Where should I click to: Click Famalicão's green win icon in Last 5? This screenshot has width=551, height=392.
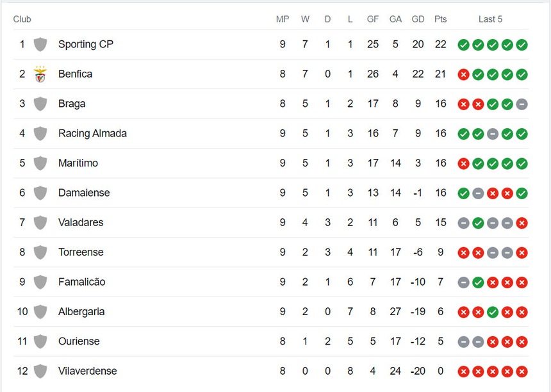(478, 282)
